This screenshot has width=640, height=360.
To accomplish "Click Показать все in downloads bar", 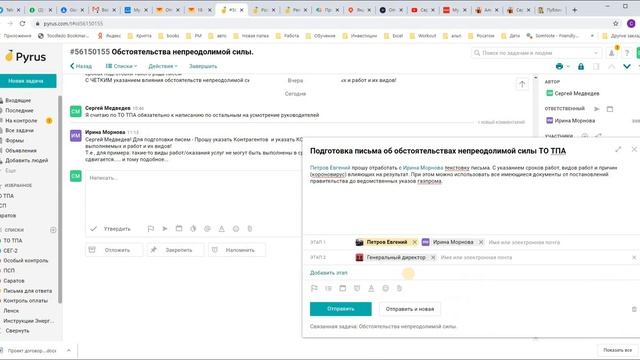I will (618, 350).
